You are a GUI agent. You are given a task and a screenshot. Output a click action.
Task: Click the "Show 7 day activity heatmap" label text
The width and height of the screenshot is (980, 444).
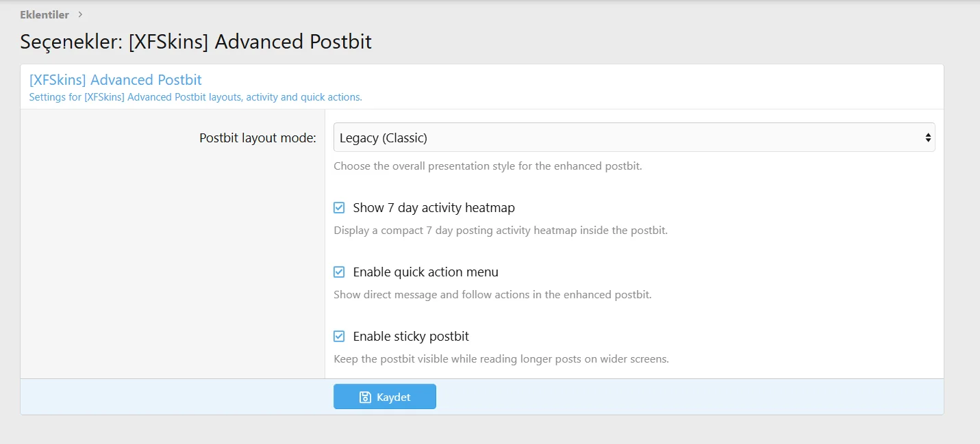click(x=434, y=207)
